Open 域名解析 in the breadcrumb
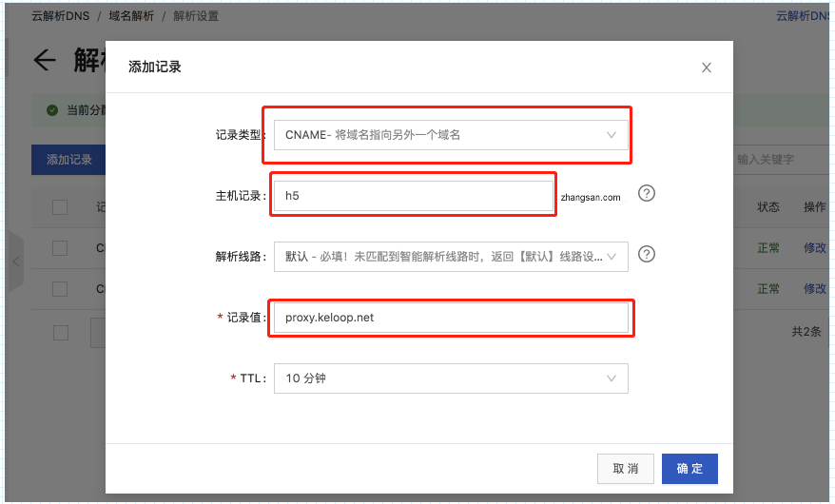Image resolution: width=835 pixels, height=504 pixels. [131, 16]
